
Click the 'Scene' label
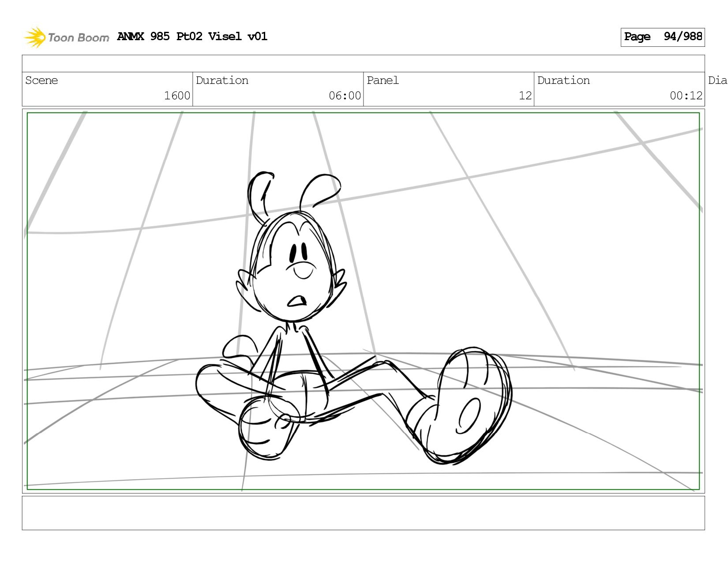point(41,80)
